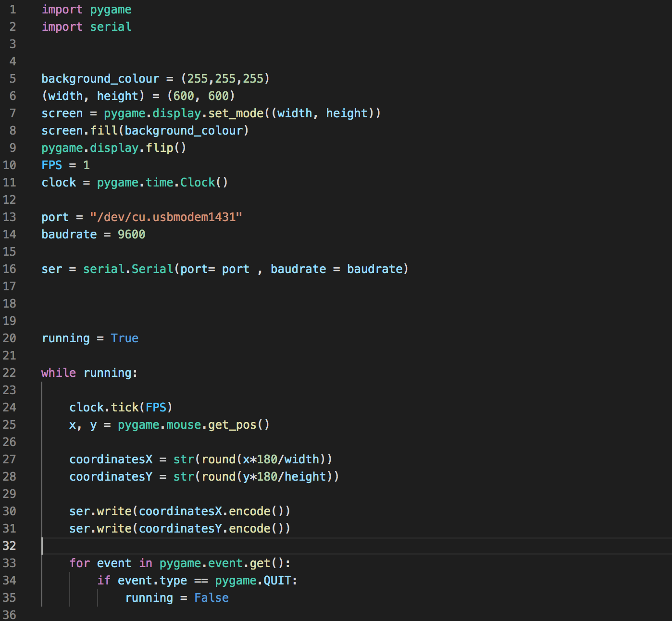Click the while running statement
The height and width of the screenshot is (621, 672).
89,373
